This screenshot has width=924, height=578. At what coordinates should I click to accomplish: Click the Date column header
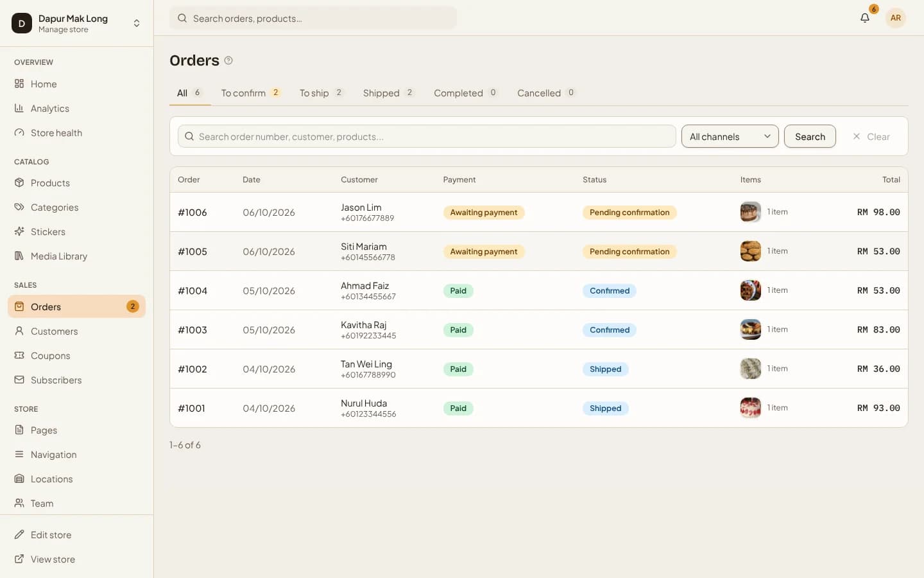click(252, 180)
